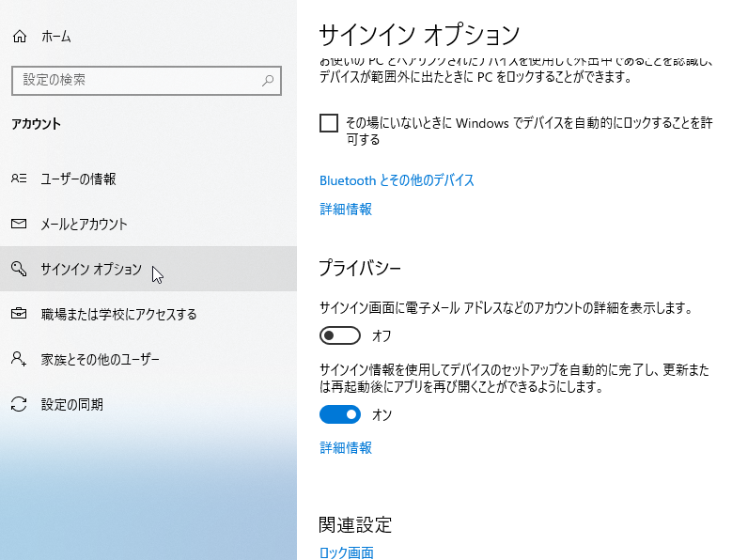Turn on account details on sign-in screen toggle
Viewport: 748px width, 560px height.
point(339,335)
